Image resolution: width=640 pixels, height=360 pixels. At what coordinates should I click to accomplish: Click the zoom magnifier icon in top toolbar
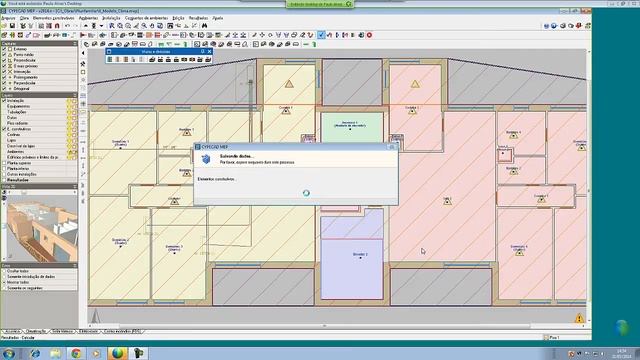(144, 26)
